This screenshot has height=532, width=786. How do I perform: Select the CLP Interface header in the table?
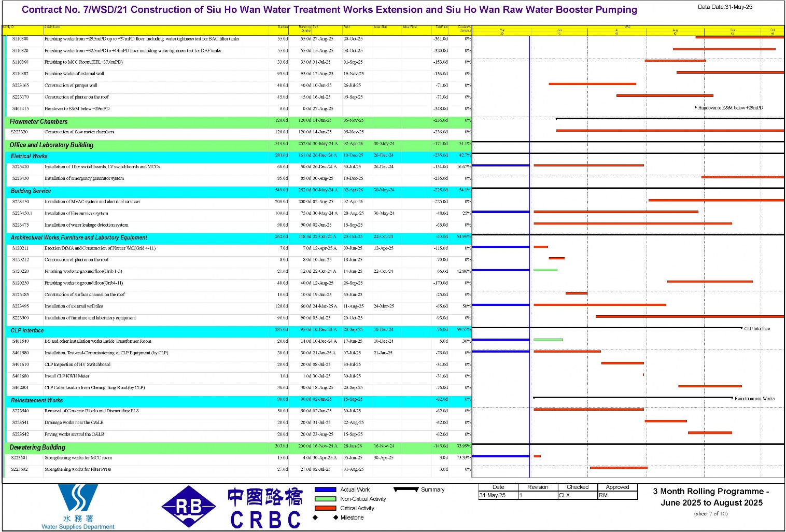tap(27, 330)
